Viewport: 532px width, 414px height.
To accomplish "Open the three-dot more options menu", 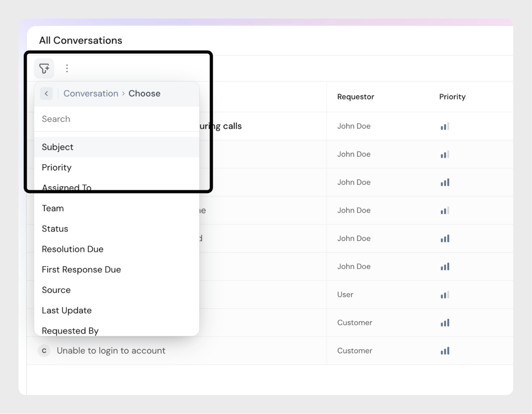I will point(67,69).
